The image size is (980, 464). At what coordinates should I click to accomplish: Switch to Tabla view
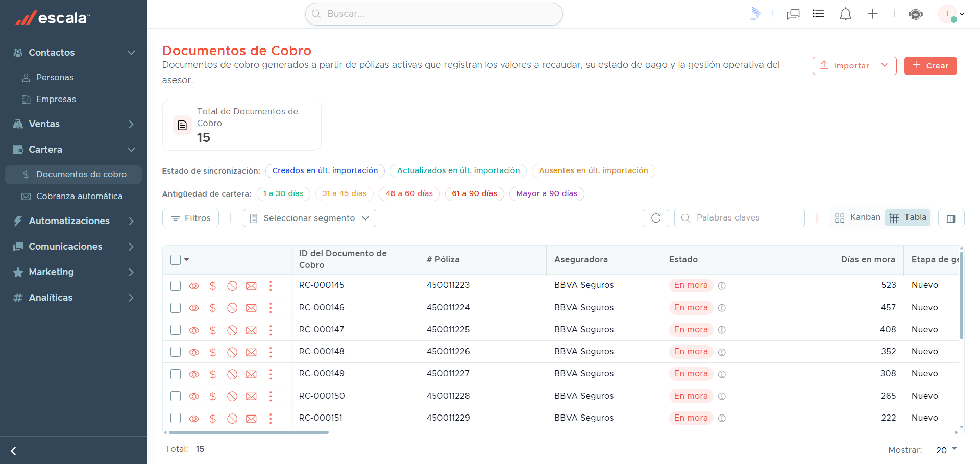(x=908, y=217)
